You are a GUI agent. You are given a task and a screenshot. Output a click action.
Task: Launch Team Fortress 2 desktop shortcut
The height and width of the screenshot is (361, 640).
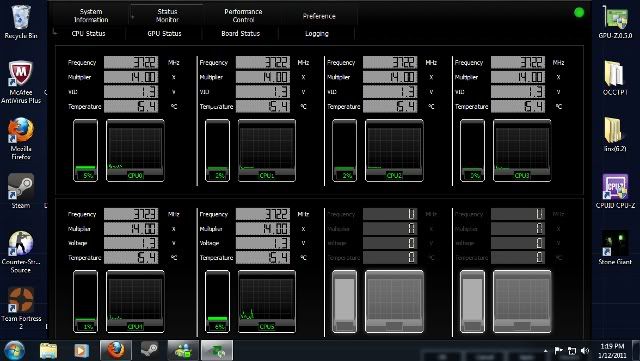pos(21,308)
